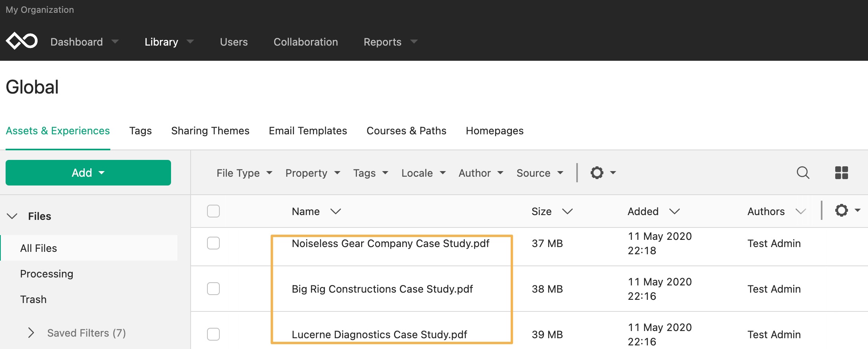
Task: Check the Lucerne Diagnostics Case Study row
Action: 213,334
